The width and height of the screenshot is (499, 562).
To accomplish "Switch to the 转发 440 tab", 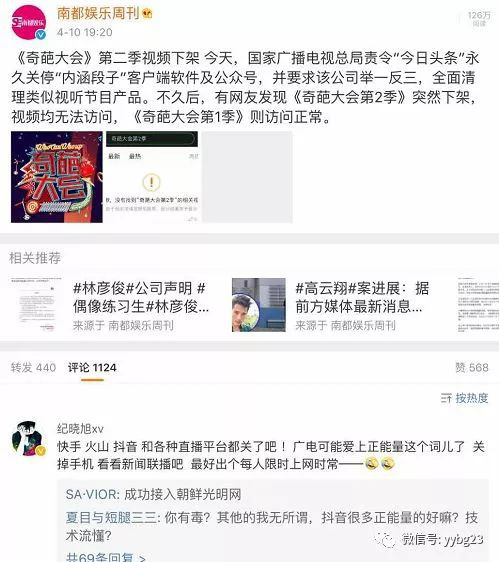I will [33, 368].
